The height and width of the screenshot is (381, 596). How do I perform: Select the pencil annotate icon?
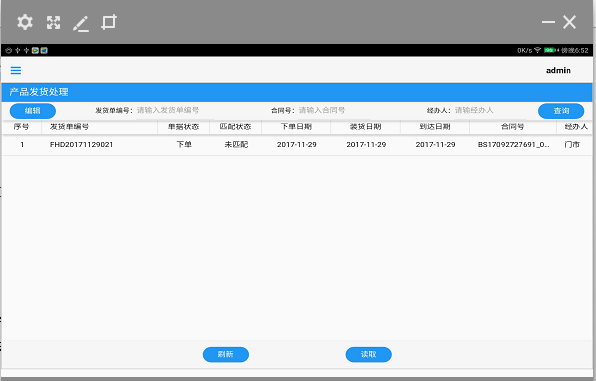click(81, 24)
